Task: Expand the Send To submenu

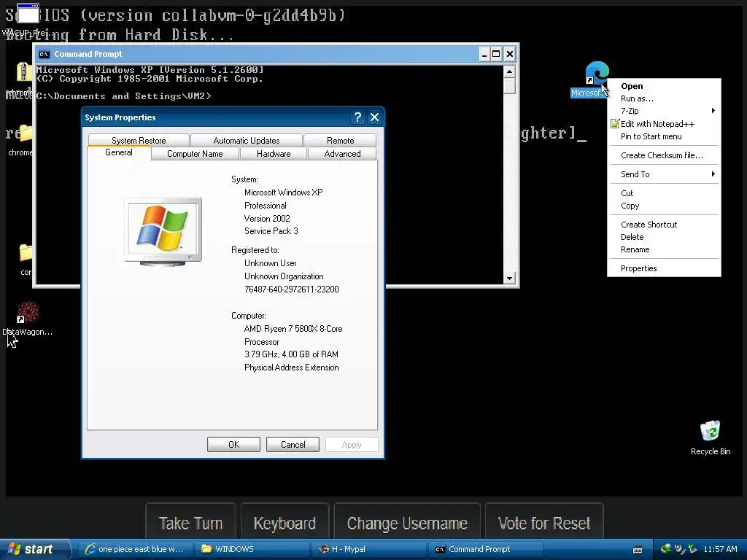Action: pyautogui.click(x=664, y=174)
